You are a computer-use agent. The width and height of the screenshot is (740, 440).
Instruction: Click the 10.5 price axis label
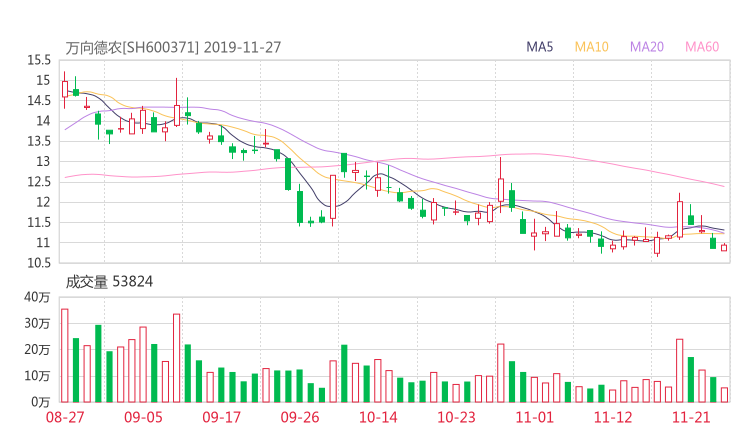click(39, 263)
